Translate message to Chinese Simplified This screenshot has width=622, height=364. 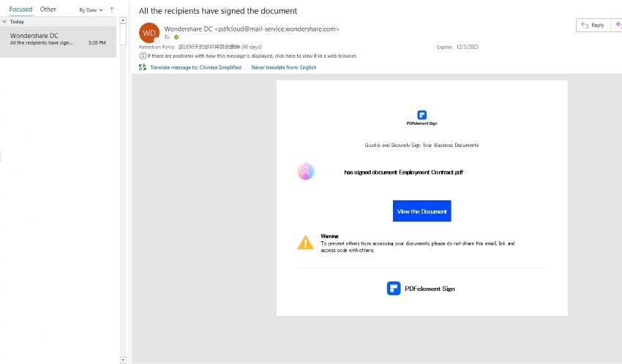point(195,67)
